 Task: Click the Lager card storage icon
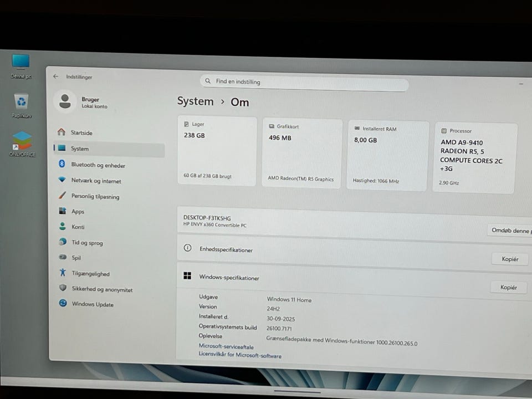[186, 124]
